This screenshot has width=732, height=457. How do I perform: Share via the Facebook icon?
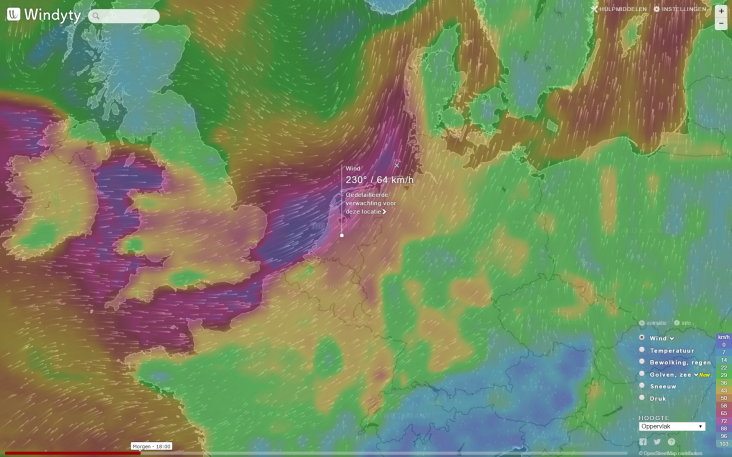pyautogui.click(x=643, y=441)
